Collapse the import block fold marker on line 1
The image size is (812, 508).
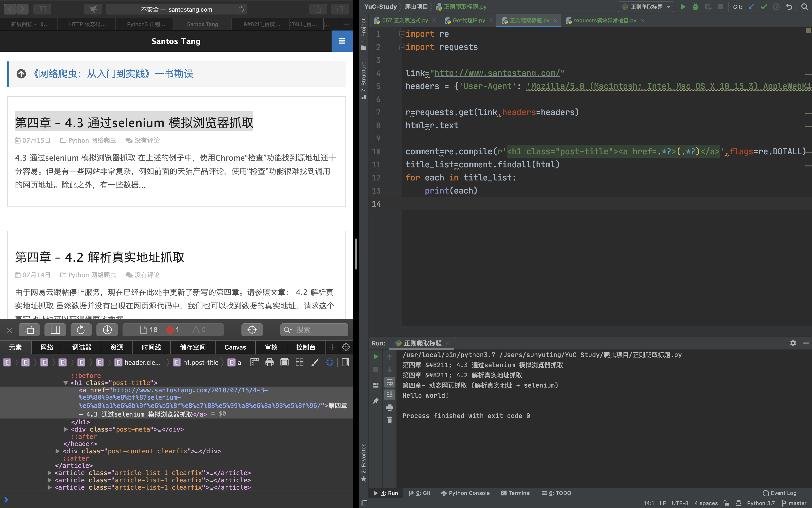pos(402,34)
